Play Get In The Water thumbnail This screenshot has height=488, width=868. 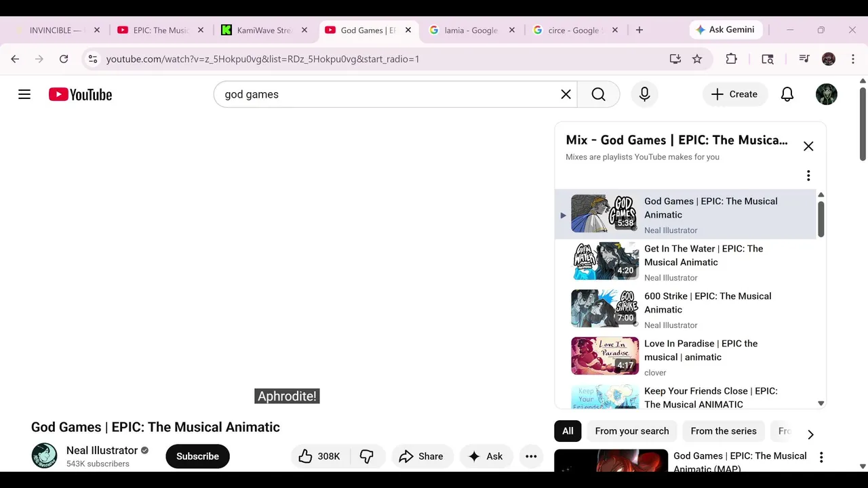point(604,261)
